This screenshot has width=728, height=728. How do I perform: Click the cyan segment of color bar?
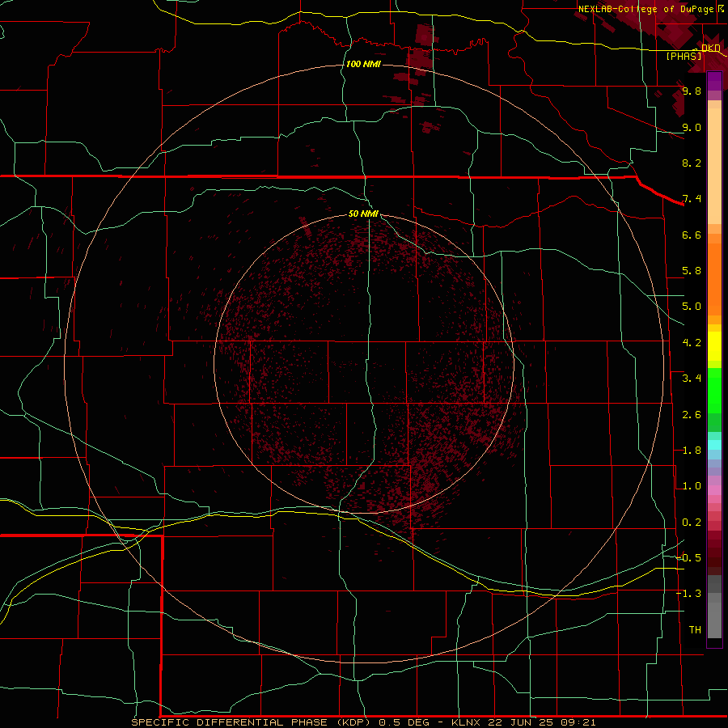pos(714,445)
